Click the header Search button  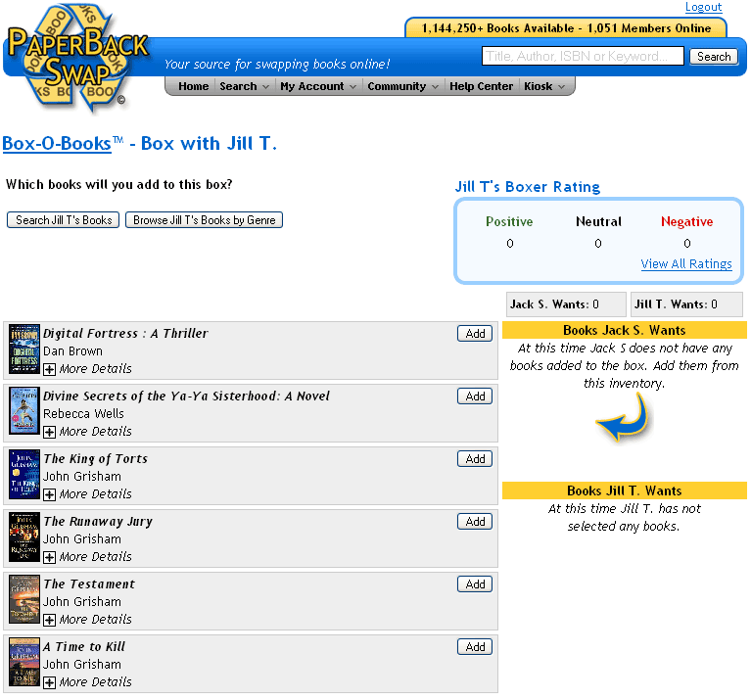[714, 57]
